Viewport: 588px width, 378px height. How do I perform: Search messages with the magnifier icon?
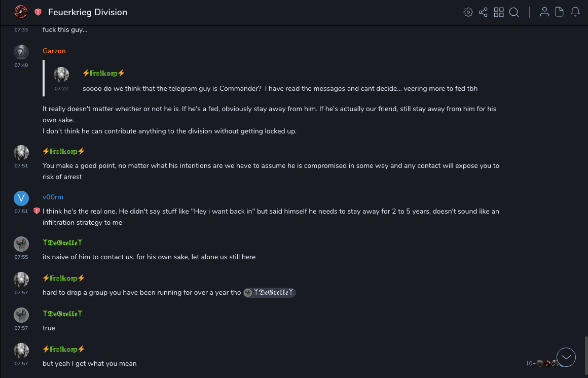[514, 12]
